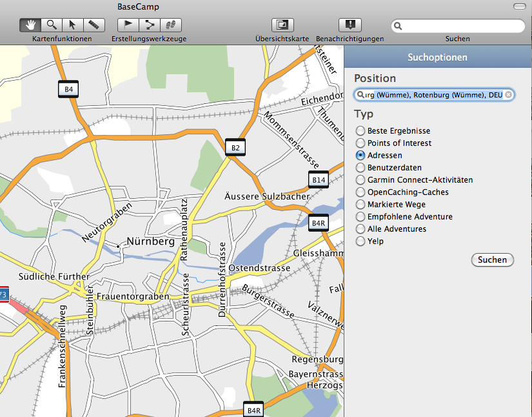Click the Neutorgraben street label

107,223
